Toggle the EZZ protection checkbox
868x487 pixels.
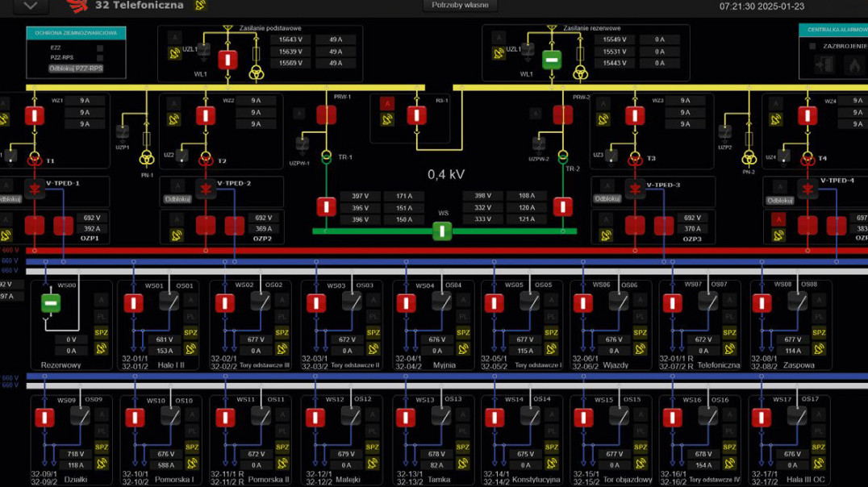click(x=100, y=48)
